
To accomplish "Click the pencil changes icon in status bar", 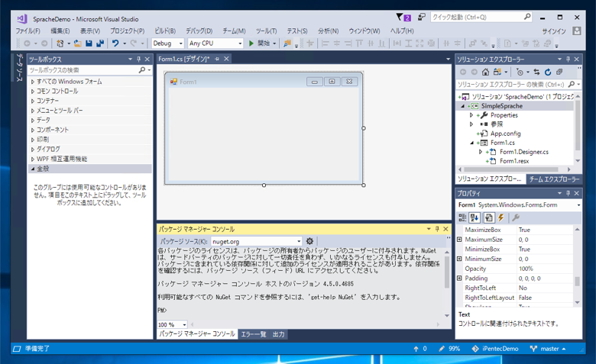I will (442, 349).
